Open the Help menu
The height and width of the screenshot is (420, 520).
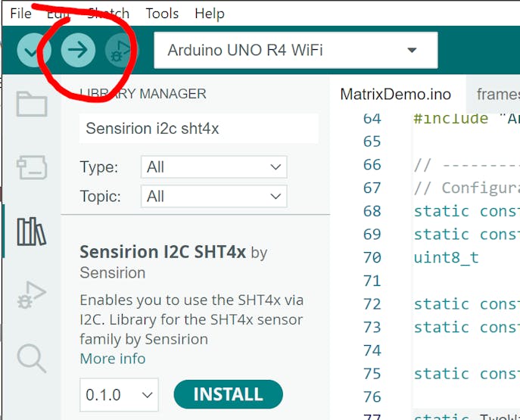tap(210, 14)
